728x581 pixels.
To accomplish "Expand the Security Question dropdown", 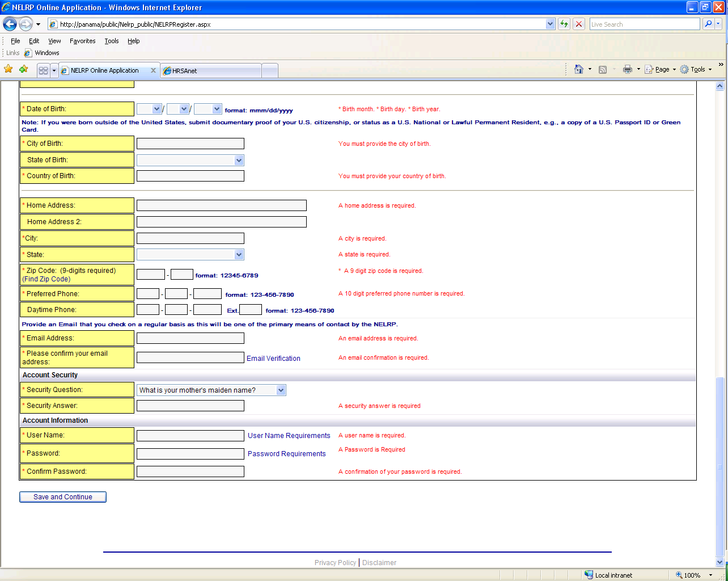I will pyautogui.click(x=211, y=390).
